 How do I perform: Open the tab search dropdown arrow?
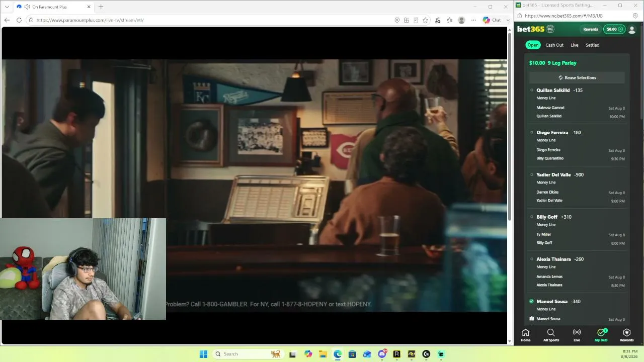[x=7, y=7]
